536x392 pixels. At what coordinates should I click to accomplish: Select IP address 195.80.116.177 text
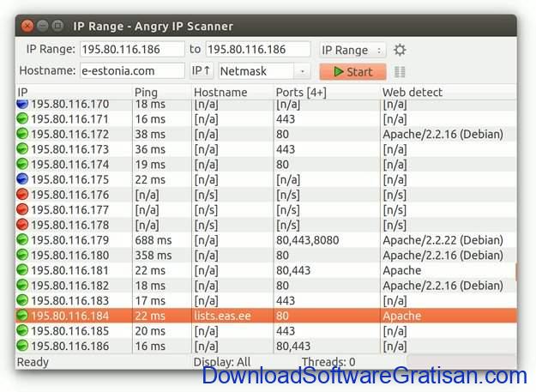point(70,210)
